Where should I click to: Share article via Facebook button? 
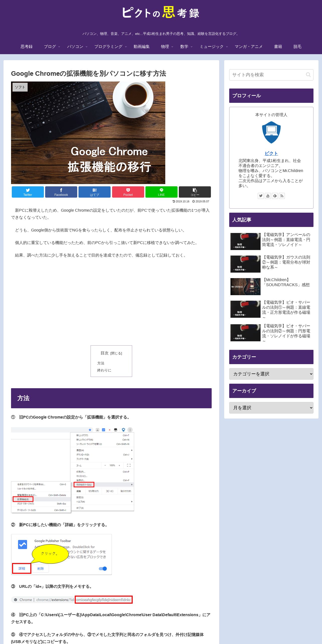coord(61,192)
